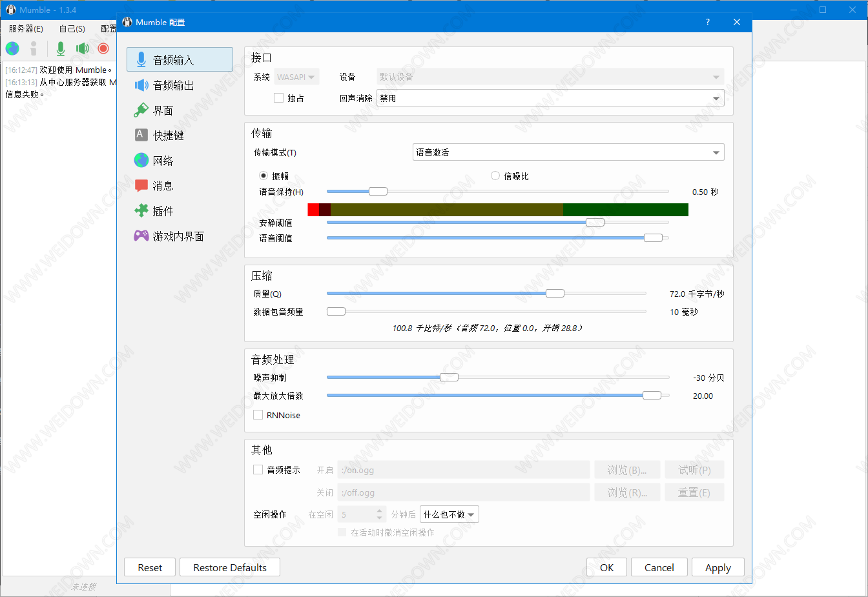868x597 pixels.
Task: Switch to 音频输出 settings page label
Action: (x=173, y=85)
